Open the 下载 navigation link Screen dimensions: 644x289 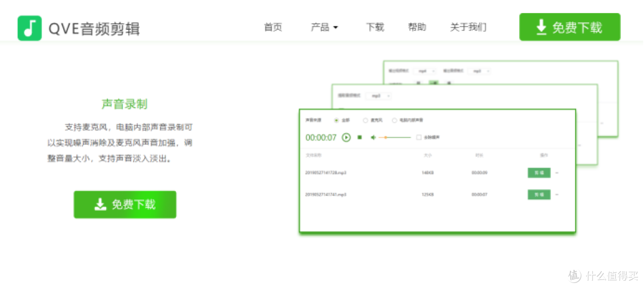[x=375, y=27]
